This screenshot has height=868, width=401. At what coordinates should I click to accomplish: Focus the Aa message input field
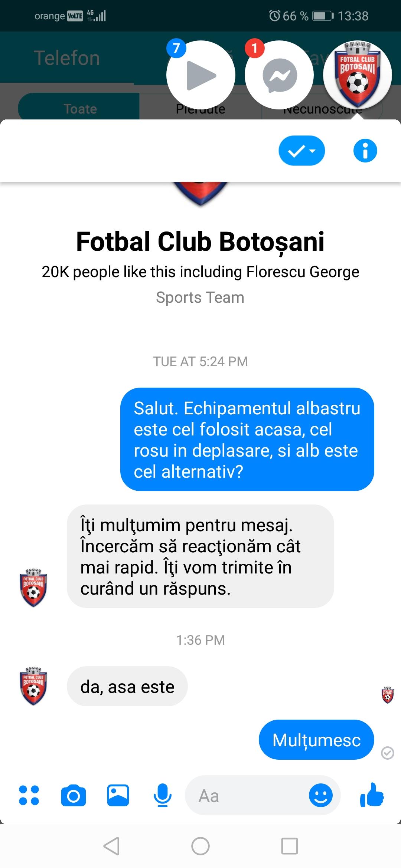click(x=263, y=795)
